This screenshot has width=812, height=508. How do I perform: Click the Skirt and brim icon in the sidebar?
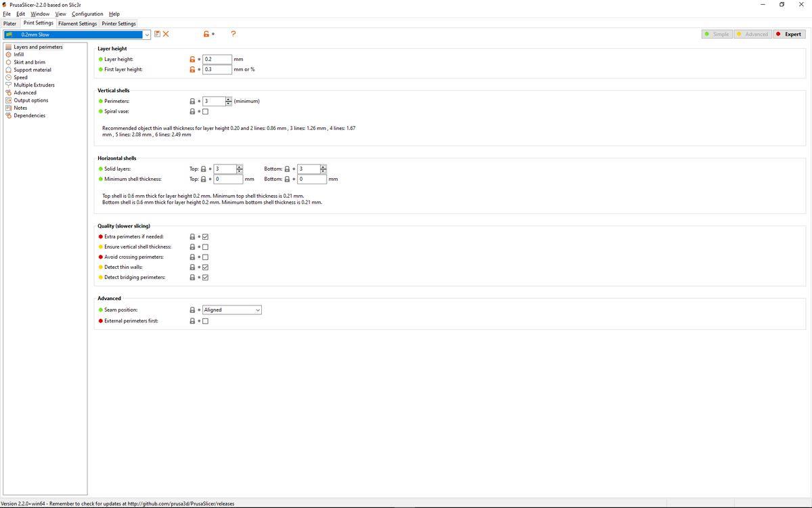point(8,62)
